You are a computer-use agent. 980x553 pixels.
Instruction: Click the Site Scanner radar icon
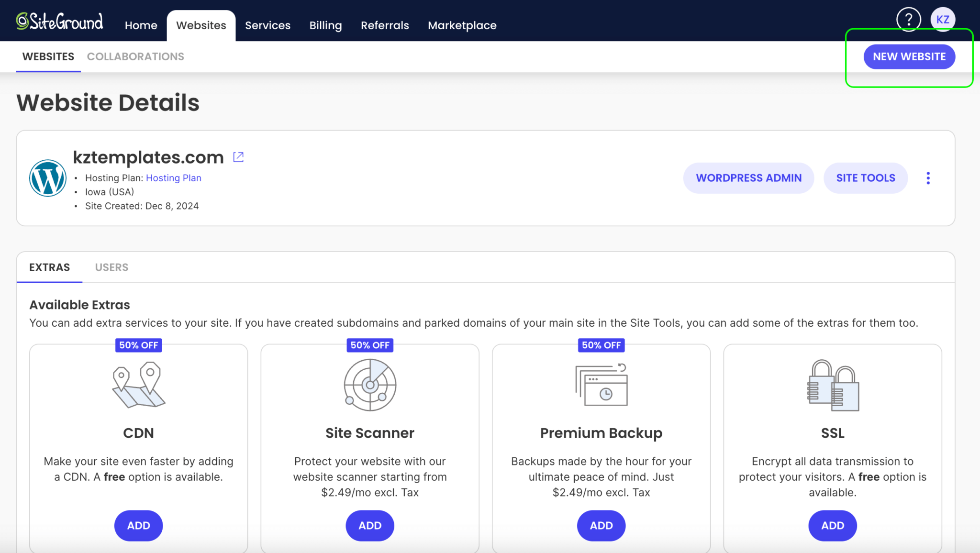pyautogui.click(x=369, y=385)
